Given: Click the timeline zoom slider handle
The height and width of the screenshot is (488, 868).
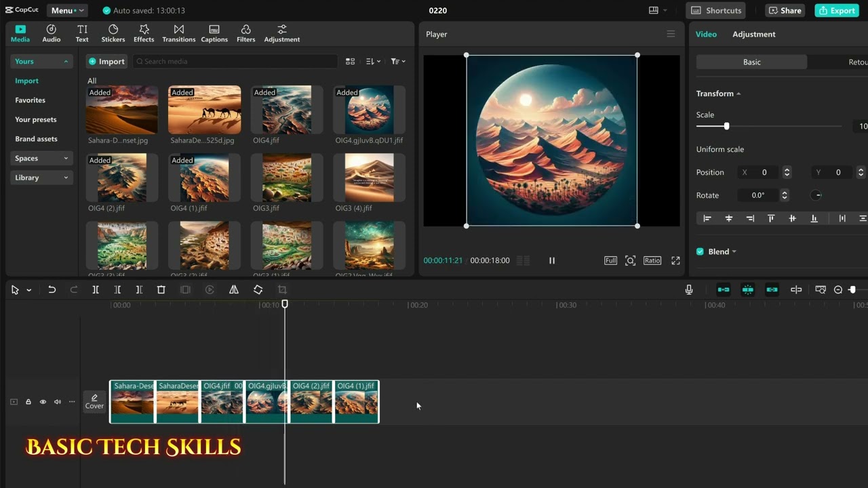Looking at the screenshot, I should [x=852, y=289].
